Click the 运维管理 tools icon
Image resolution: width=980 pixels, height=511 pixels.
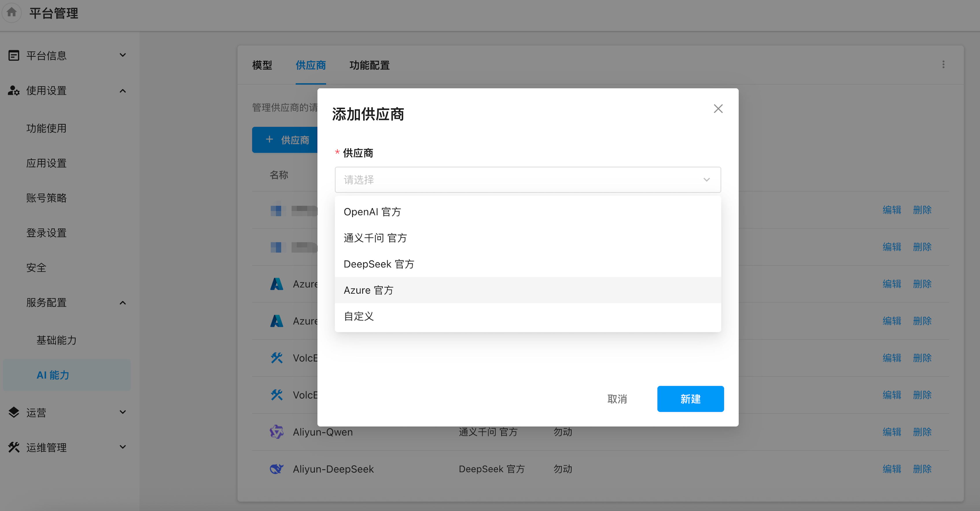pyautogui.click(x=14, y=447)
